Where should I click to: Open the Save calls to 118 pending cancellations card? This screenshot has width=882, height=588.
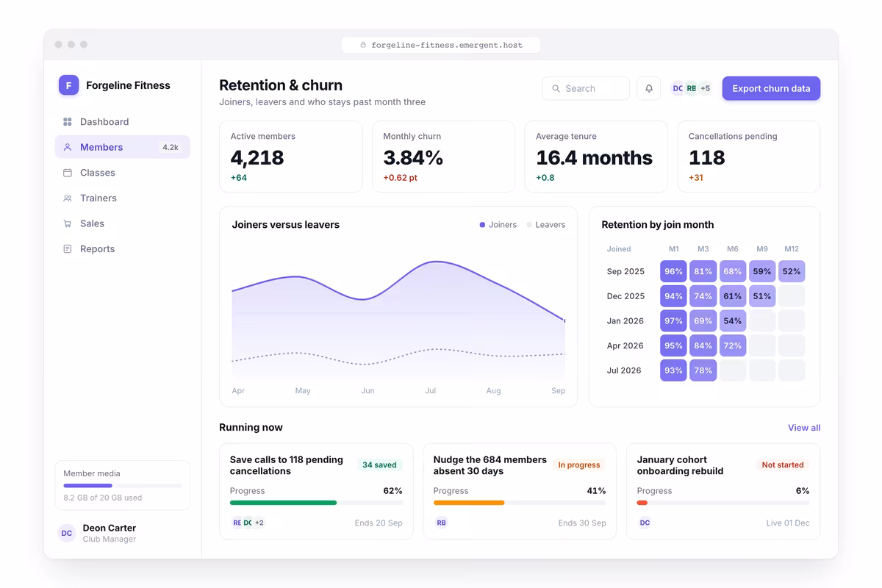point(316,491)
